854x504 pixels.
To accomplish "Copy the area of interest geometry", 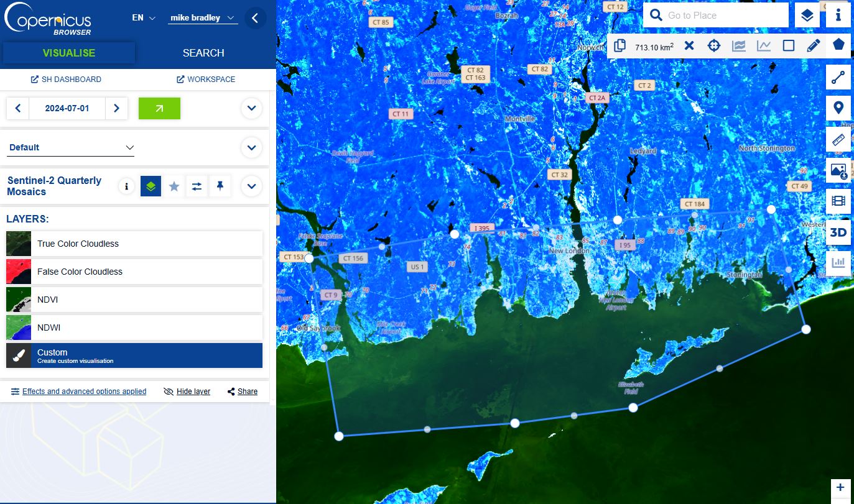I will click(620, 46).
